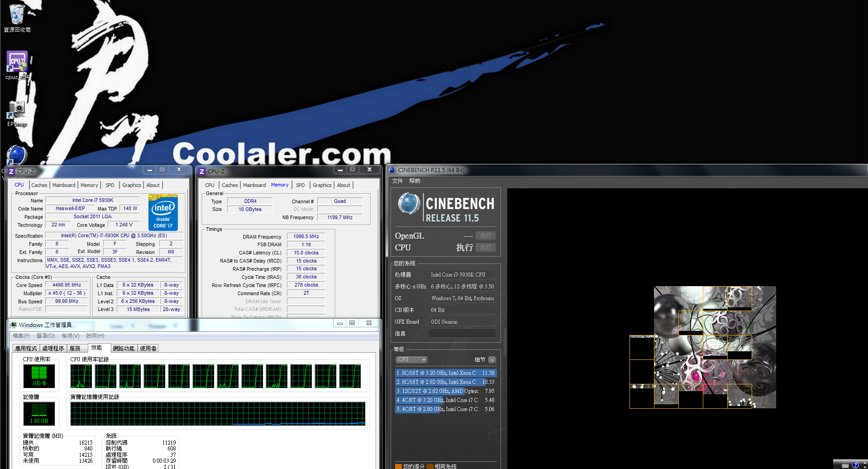
Task: Click the 相同系统 brown legend swatch
Action: (430, 466)
